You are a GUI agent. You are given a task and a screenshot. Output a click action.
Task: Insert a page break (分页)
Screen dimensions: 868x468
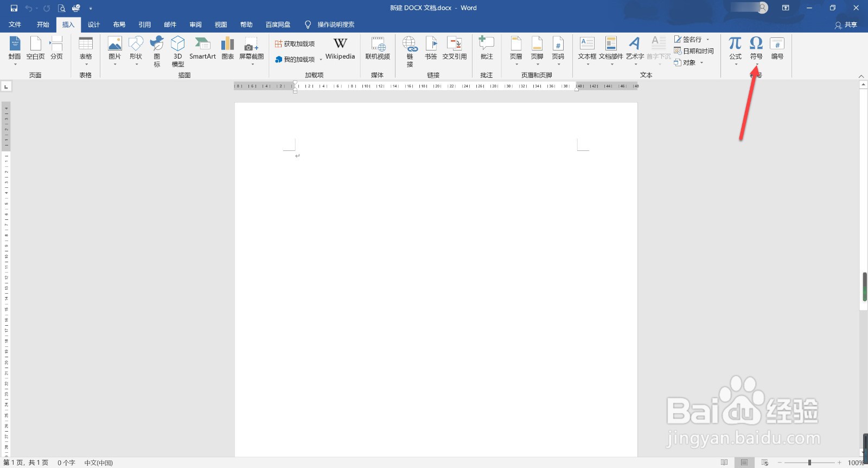point(56,48)
